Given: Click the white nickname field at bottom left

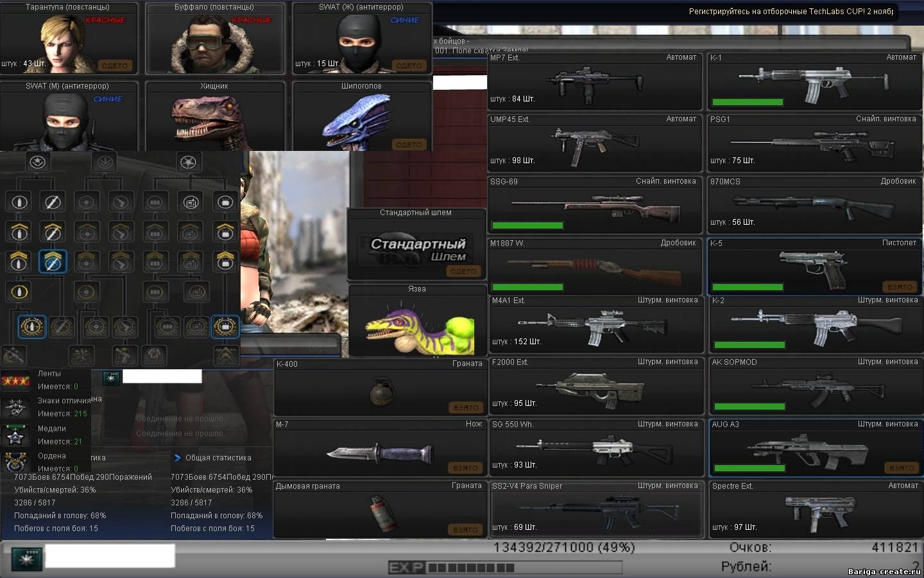Looking at the screenshot, I should coord(110,556).
